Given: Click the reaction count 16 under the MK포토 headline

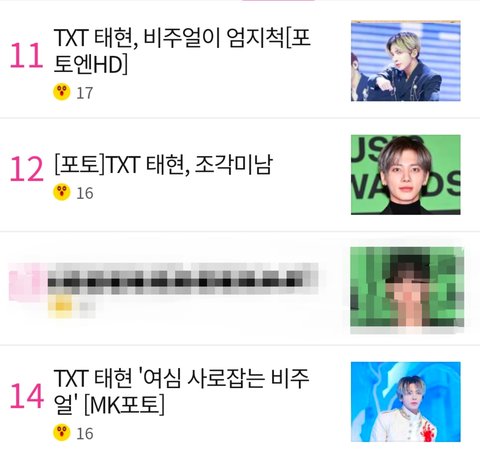Looking at the screenshot, I should point(85,434).
